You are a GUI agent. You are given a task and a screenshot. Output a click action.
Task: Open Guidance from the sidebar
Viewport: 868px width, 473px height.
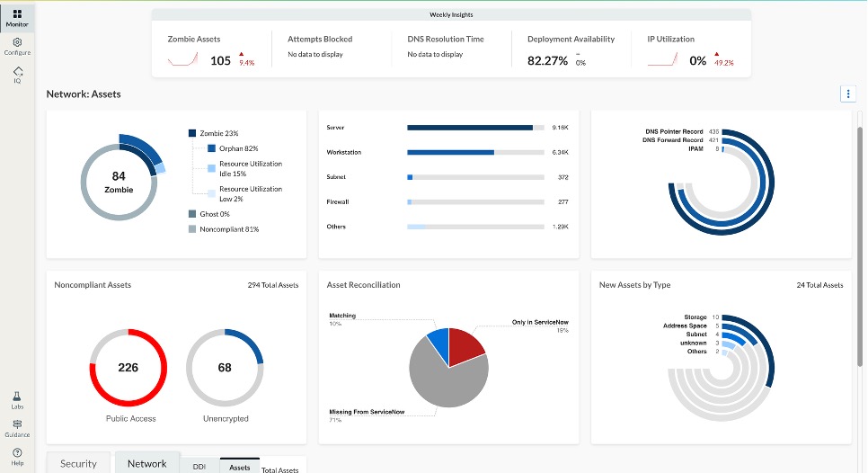click(17, 427)
